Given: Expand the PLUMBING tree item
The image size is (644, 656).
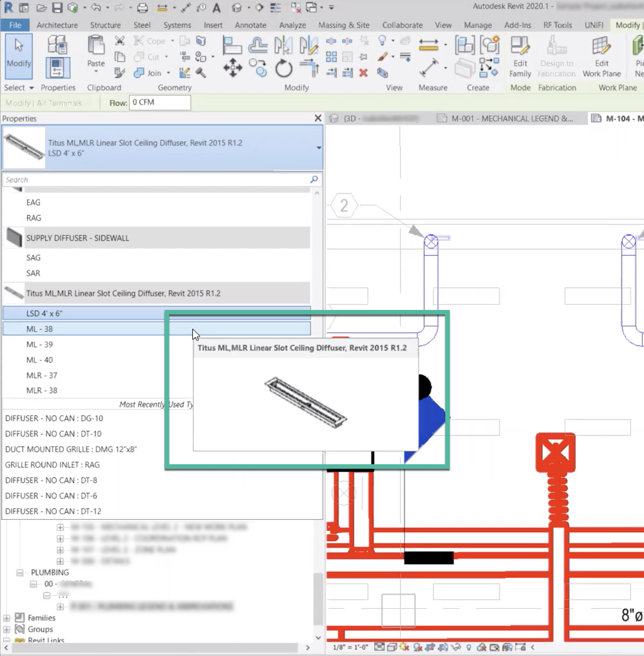Looking at the screenshot, I should tap(20, 572).
